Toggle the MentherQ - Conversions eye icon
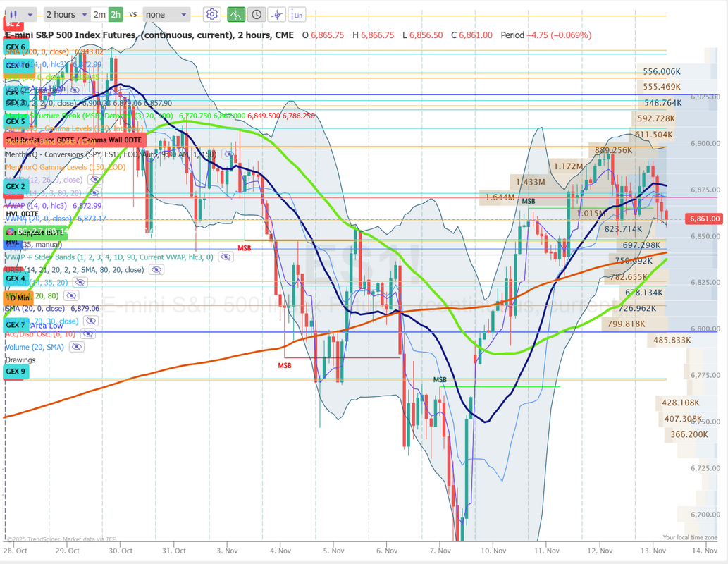Image resolution: width=728 pixels, height=564 pixels. click(228, 154)
